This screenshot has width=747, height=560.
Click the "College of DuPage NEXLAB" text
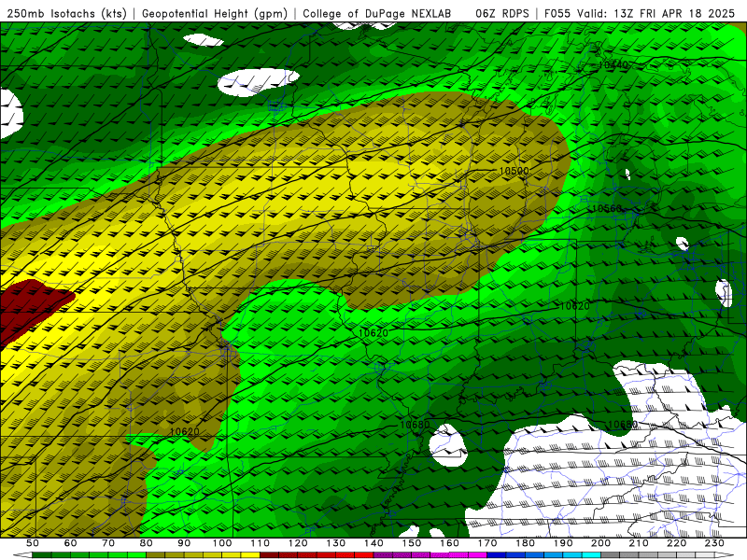tap(376, 13)
